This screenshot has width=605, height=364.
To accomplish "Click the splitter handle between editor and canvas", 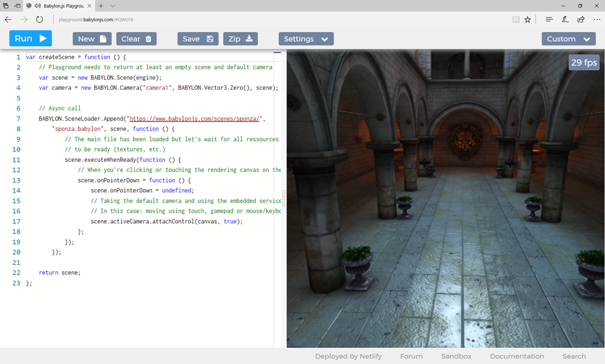I will pyautogui.click(x=284, y=199).
